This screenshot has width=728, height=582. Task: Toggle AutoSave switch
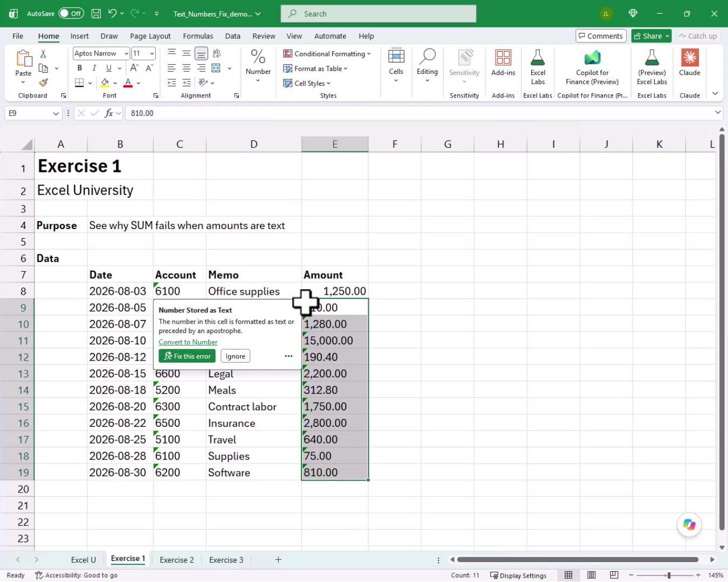click(x=71, y=13)
